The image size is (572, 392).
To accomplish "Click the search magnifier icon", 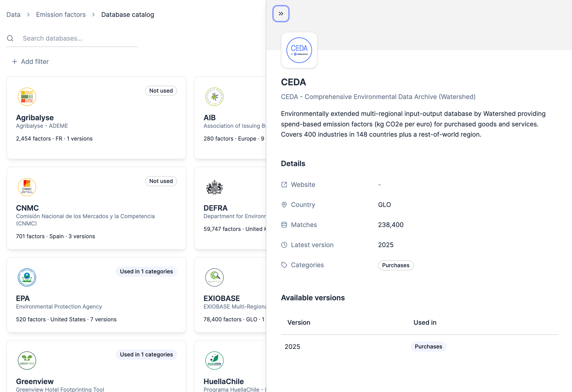I will 10,38.
